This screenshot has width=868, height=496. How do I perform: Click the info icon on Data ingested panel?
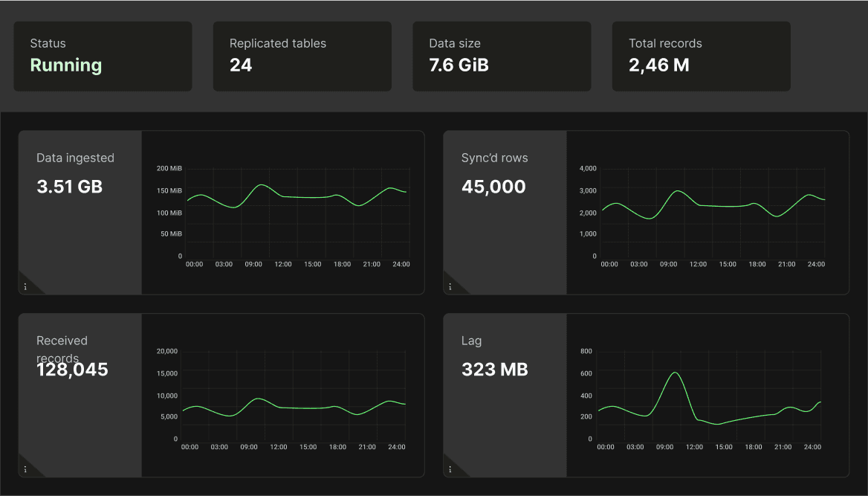pyautogui.click(x=25, y=286)
